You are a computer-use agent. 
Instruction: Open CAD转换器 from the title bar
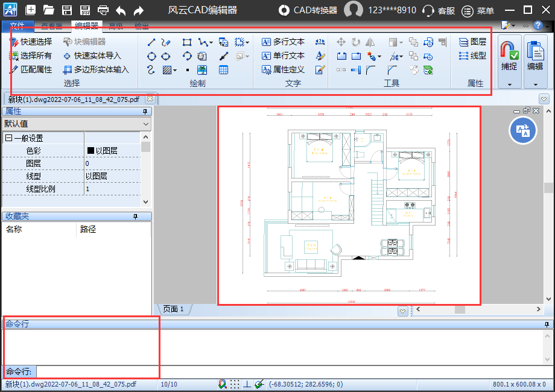click(x=308, y=10)
